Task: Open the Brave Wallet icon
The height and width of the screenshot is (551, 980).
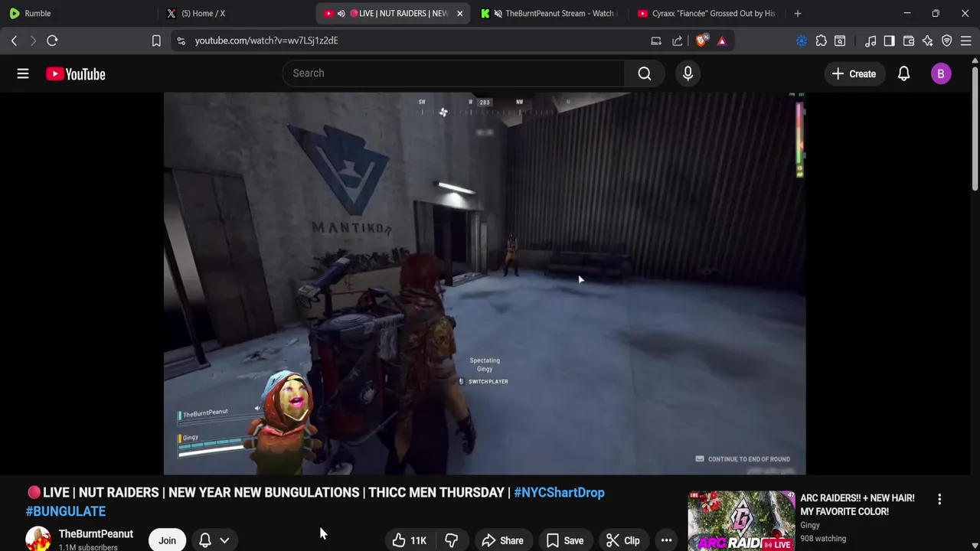Action: tap(909, 41)
